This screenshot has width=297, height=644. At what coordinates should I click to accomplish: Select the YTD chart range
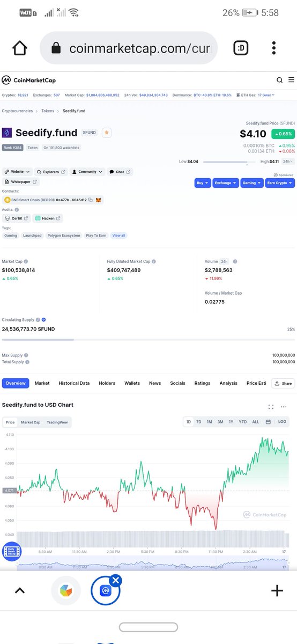click(242, 422)
